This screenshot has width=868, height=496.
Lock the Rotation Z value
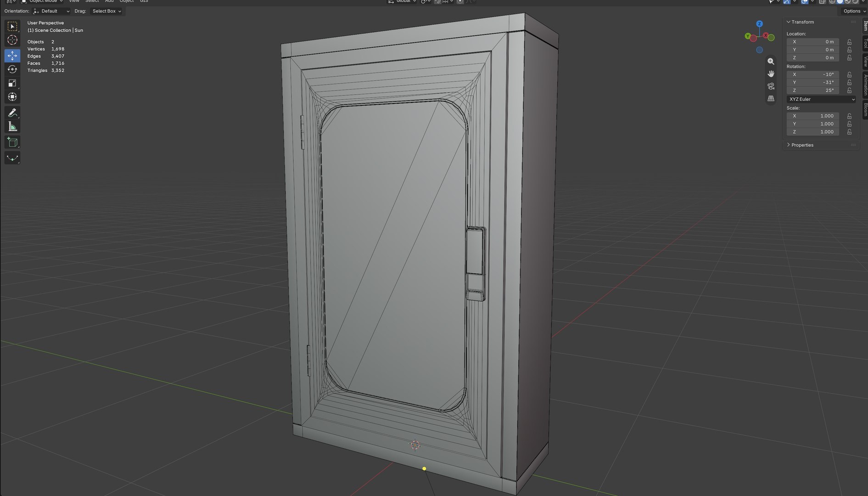(x=849, y=90)
